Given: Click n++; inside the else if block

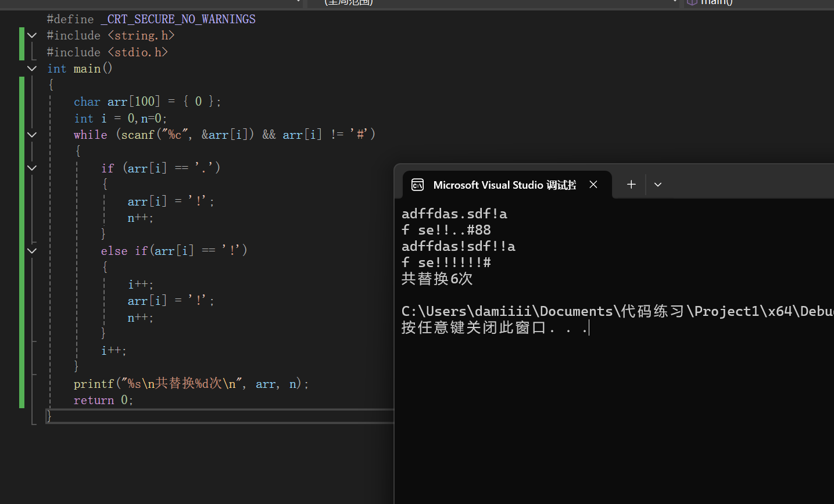Looking at the screenshot, I should click(x=141, y=318).
